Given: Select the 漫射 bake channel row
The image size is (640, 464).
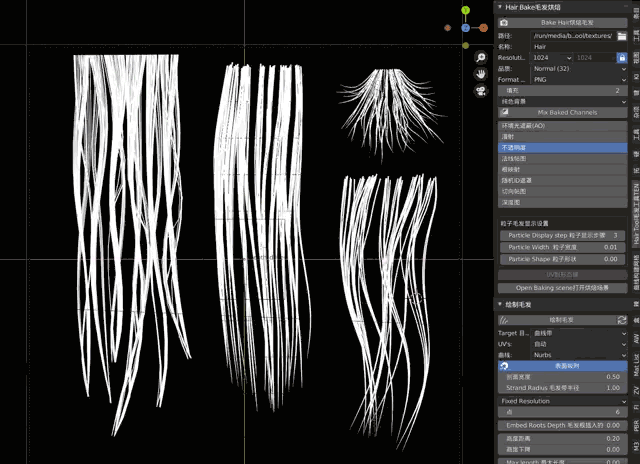Looking at the screenshot, I should (x=563, y=137).
